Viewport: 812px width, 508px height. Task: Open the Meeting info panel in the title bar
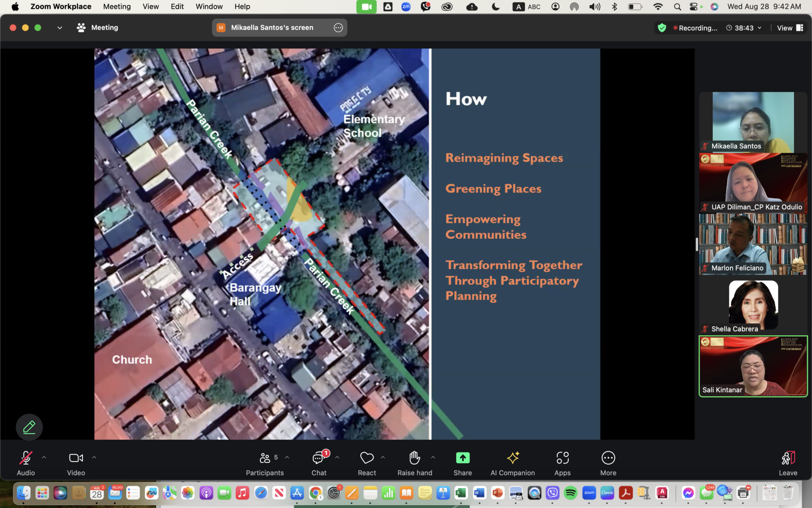click(x=97, y=27)
